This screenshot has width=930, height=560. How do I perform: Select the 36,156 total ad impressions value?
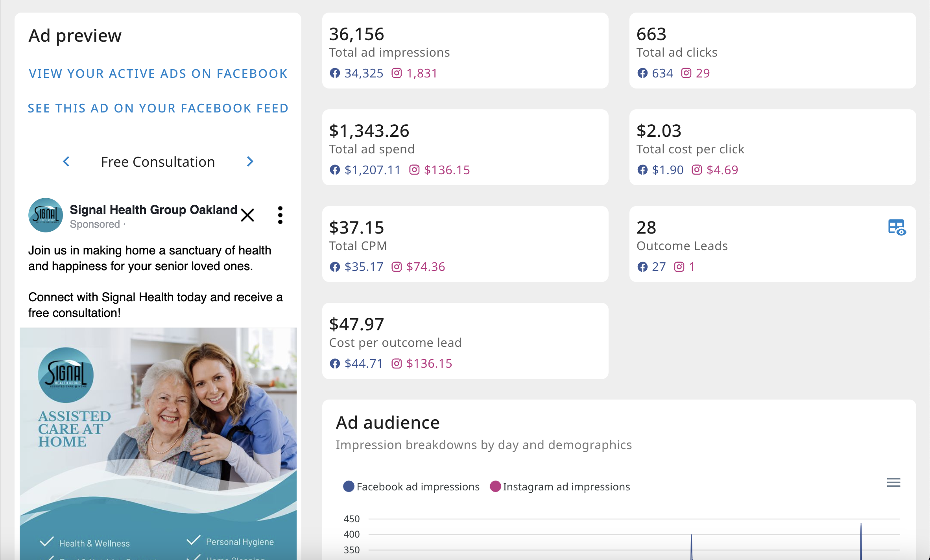point(356,34)
